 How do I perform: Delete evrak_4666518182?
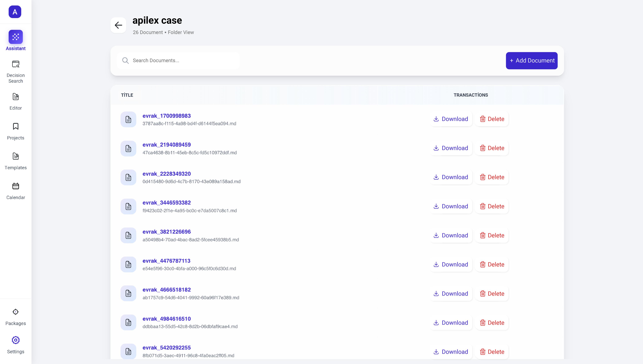492,294
